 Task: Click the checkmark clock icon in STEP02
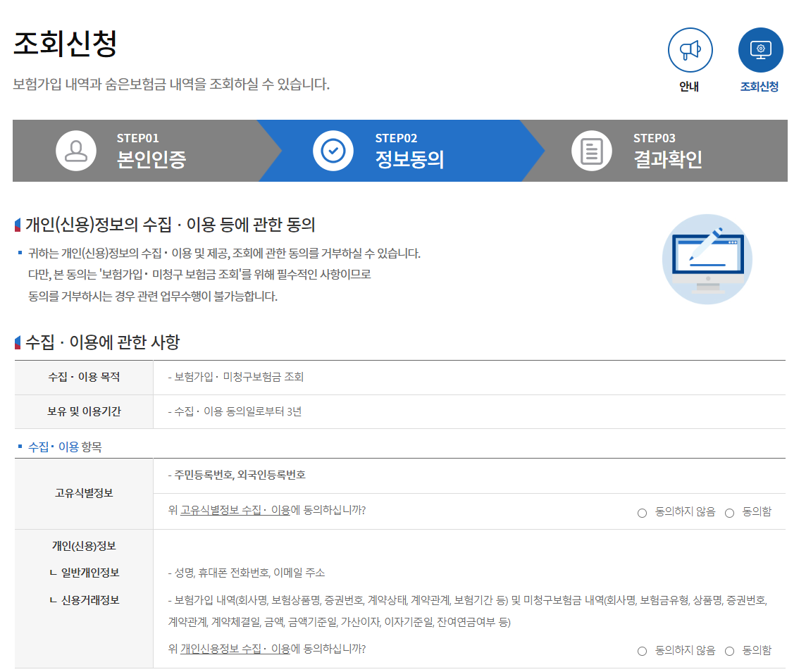(x=333, y=151)
